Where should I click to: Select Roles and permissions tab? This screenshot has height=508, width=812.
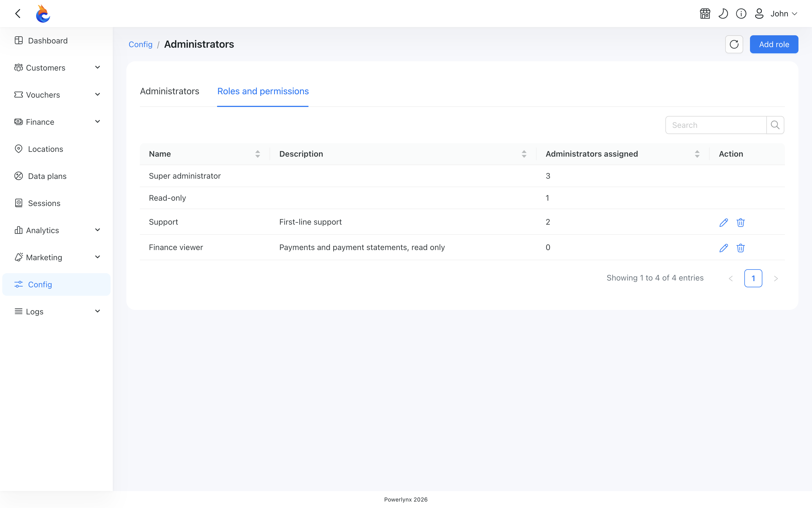coord(263,91)
